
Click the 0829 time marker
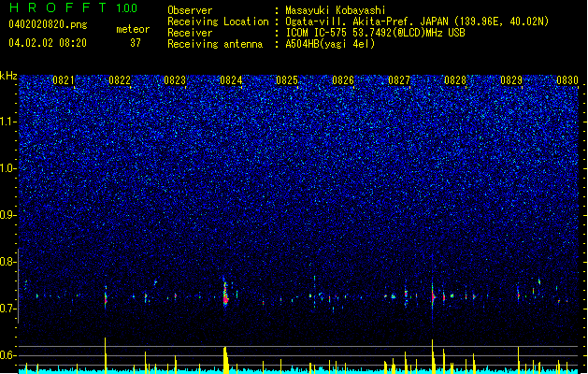pyautogui.click(x=511, y=80)
